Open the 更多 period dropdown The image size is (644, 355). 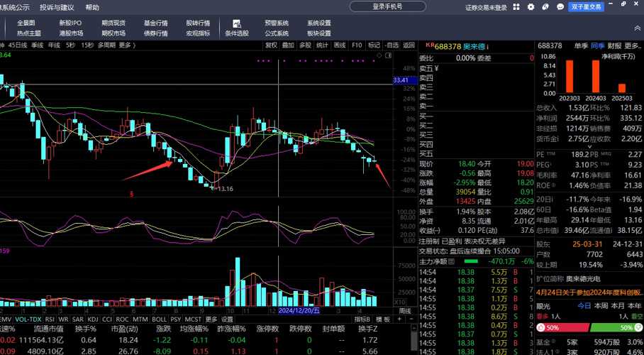pyautogui.click(x=127, y=45)
